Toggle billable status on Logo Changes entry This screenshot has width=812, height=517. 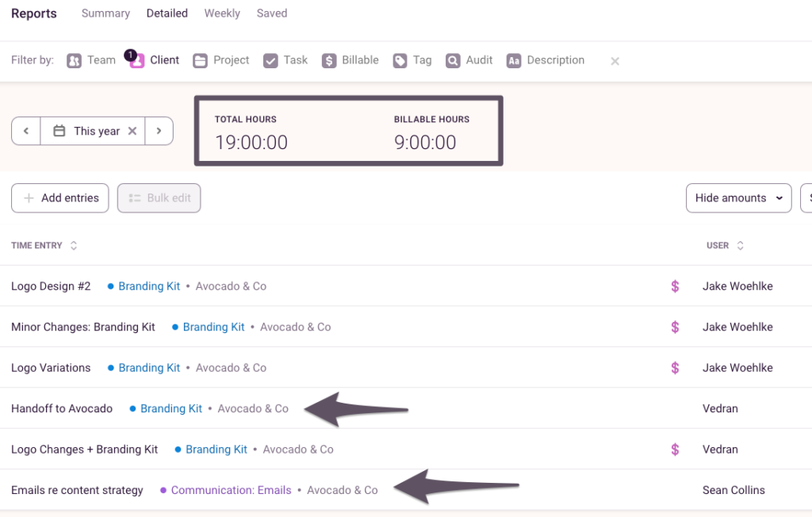click(675, 449)
